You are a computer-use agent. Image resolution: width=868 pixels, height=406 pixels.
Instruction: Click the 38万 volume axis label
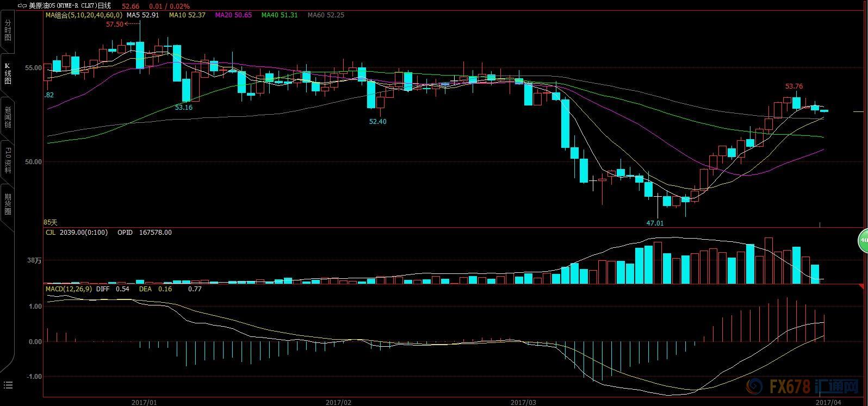[35, 261]
